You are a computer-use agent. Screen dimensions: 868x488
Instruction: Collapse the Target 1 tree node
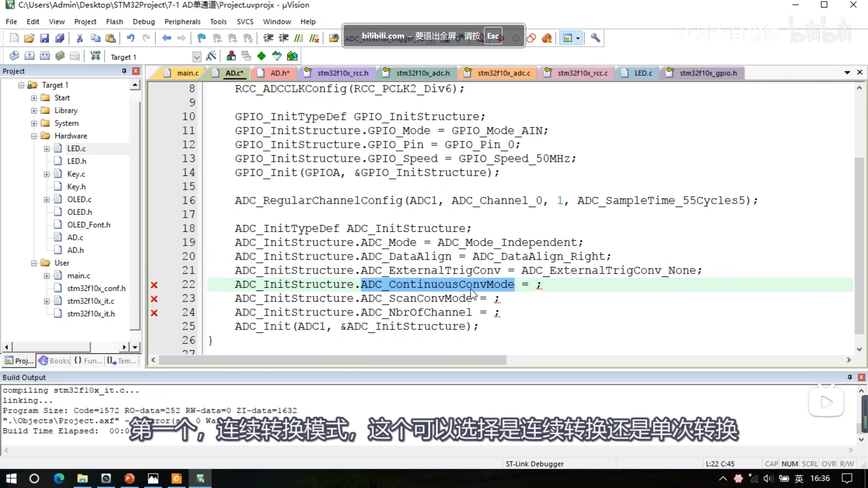[21, 85]
